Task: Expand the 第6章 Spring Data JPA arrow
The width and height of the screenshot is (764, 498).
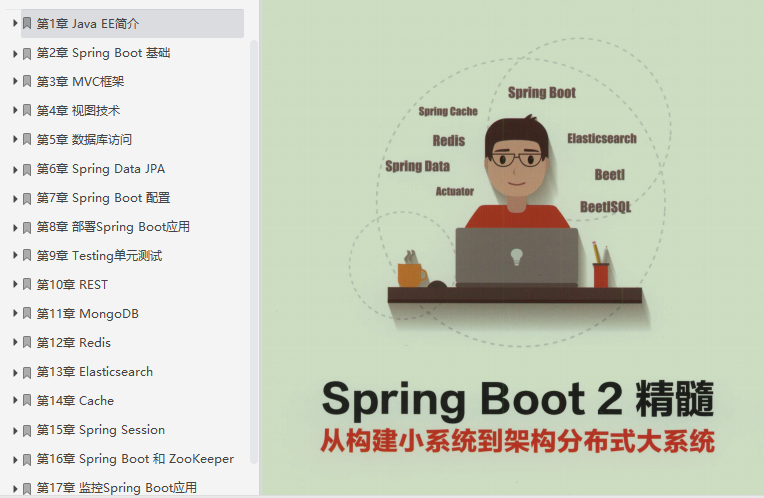Action: pos(15,170)
